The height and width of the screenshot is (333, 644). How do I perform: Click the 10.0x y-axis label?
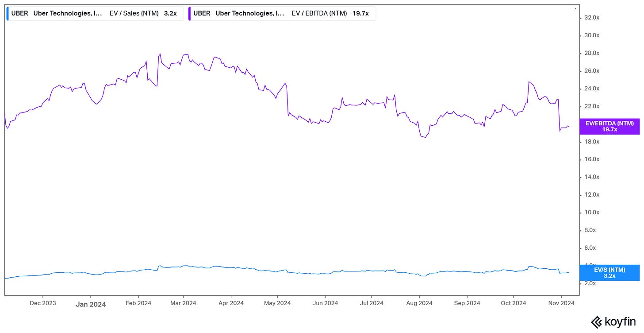point(592,213)
